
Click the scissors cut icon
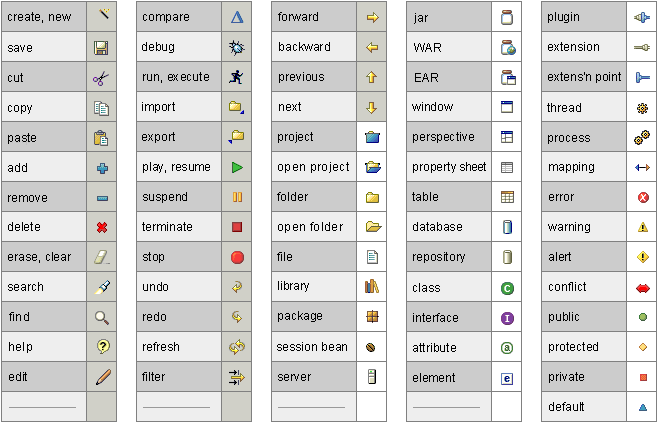tap(101, 78)
